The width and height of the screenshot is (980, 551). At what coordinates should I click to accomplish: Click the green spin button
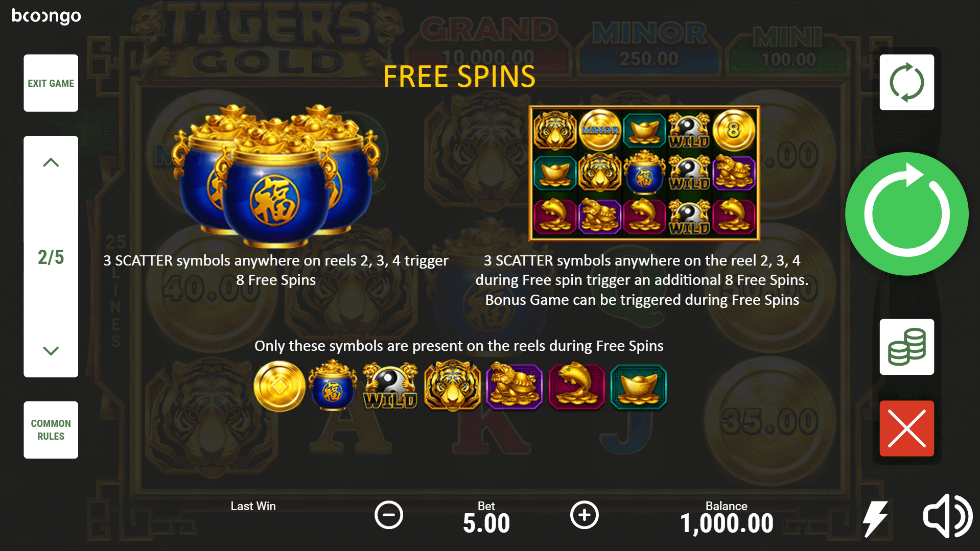pyautogui.click(x=906, y=214)
